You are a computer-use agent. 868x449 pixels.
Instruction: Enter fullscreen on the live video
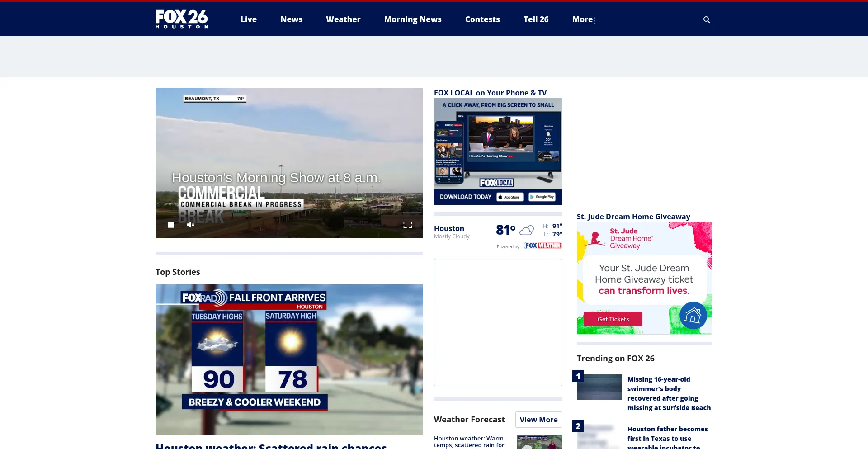tap(408, 225)
